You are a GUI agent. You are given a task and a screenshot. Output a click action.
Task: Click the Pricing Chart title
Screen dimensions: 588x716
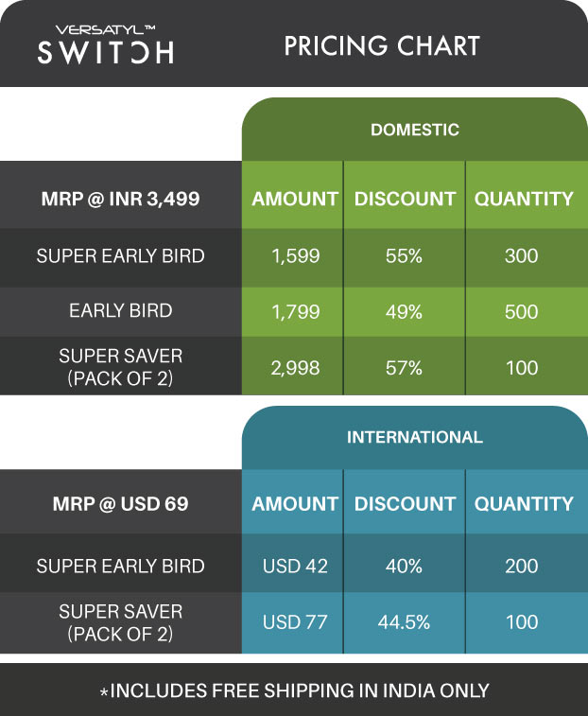tap(382, 45)
